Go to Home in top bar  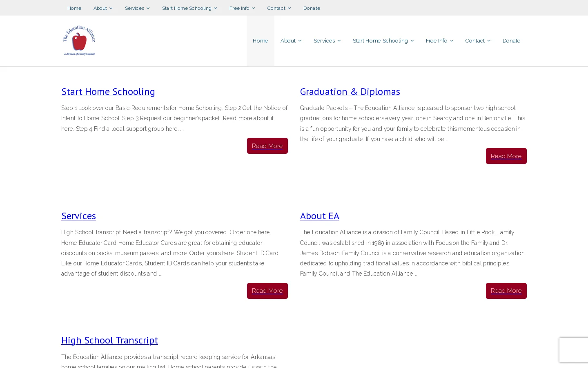click(74, 8)
